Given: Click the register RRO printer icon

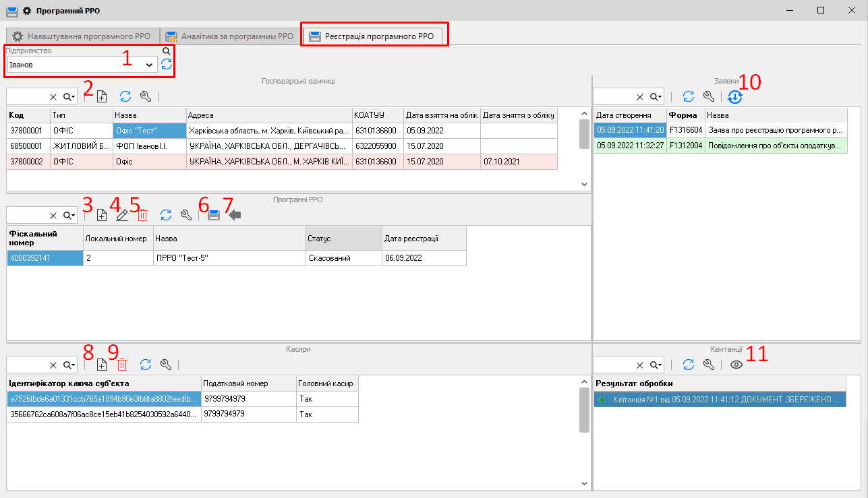Looking at the screenshot, I should point(214,215).
